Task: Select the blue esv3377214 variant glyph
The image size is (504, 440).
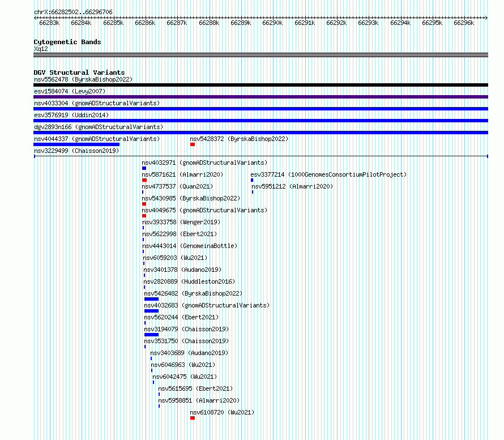Action: tap(252, 180)
